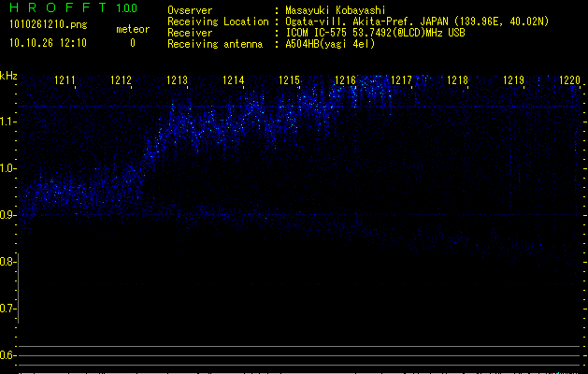Click the kHz axis unit label

(x=8, y=76)
